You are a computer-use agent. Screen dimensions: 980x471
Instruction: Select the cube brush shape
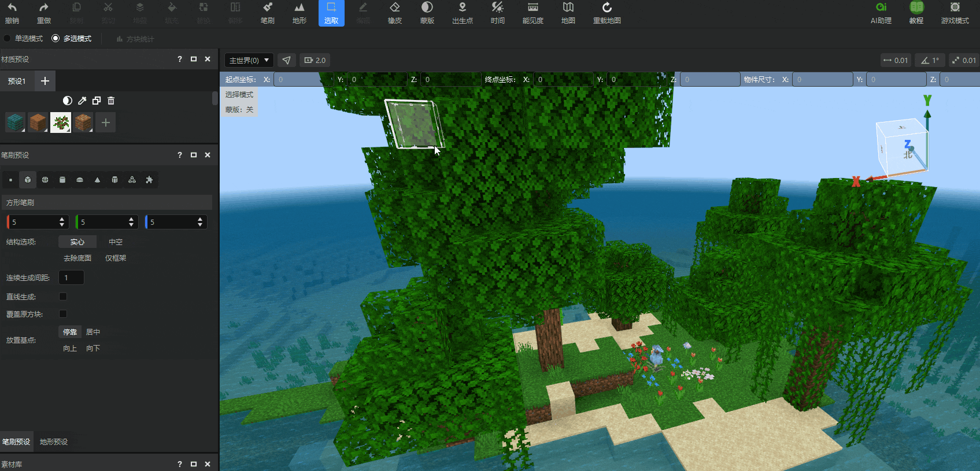(x=28, y=180)
